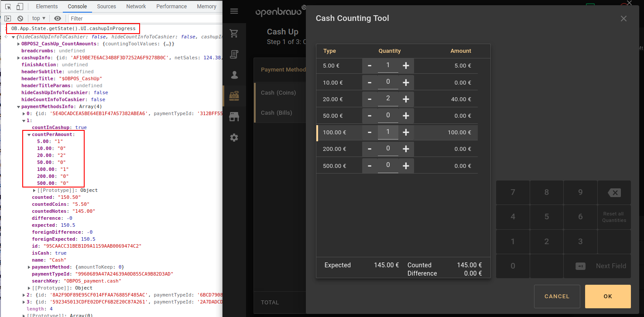
Task: Click the 50.00 € quantity field
Action: click(x=388, y=116)
